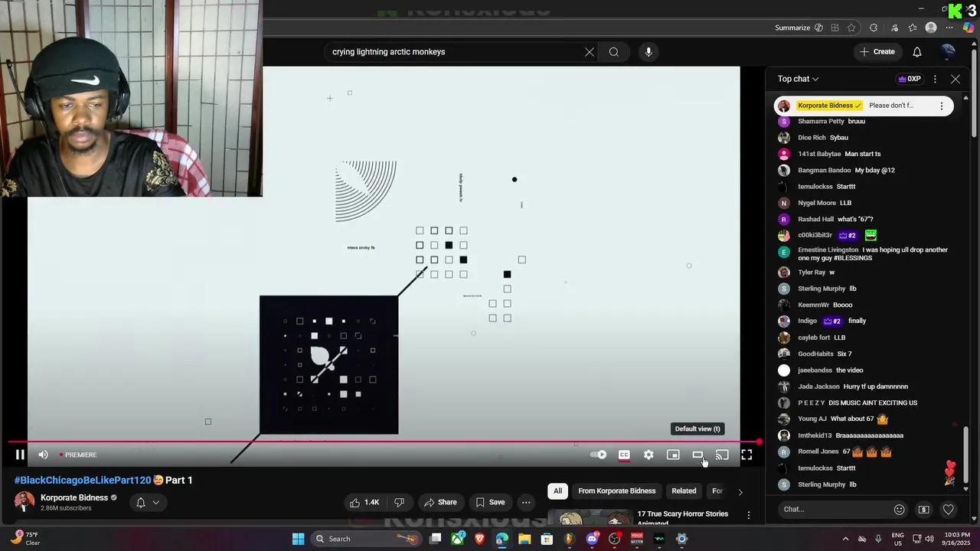Click the Summarize button in address bar
The image size is (980, 551).
point(799,28)
